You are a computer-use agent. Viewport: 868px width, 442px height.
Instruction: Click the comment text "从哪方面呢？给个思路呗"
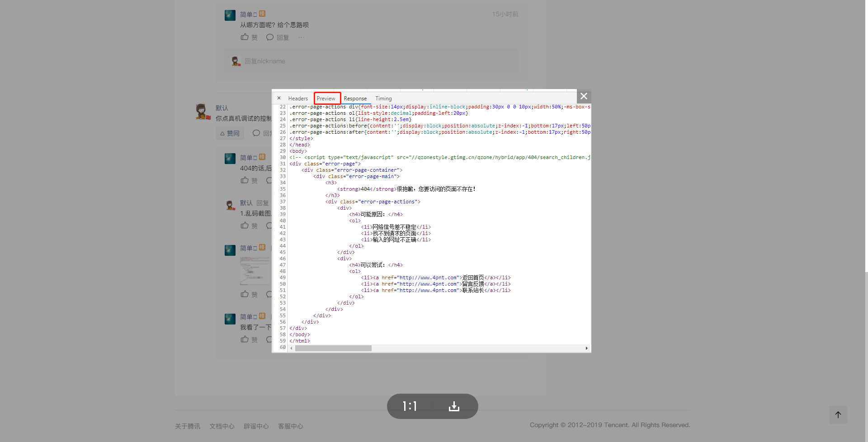[274, 25]
